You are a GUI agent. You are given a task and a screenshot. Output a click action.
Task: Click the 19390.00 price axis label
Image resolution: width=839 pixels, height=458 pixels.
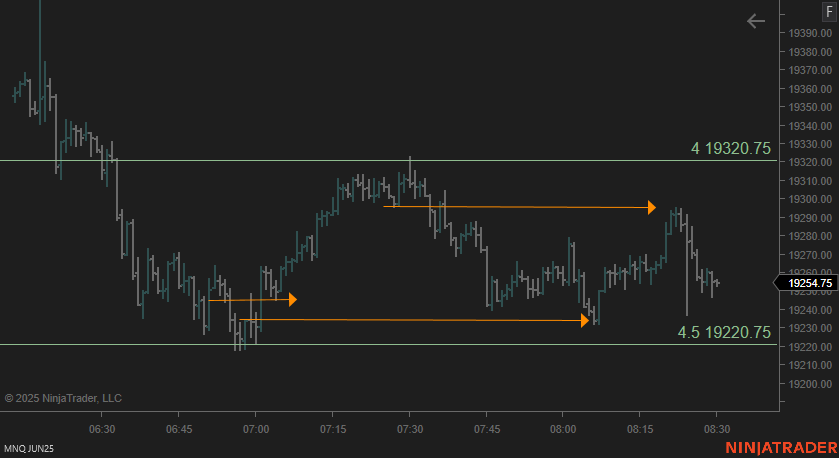coord(809,33)
